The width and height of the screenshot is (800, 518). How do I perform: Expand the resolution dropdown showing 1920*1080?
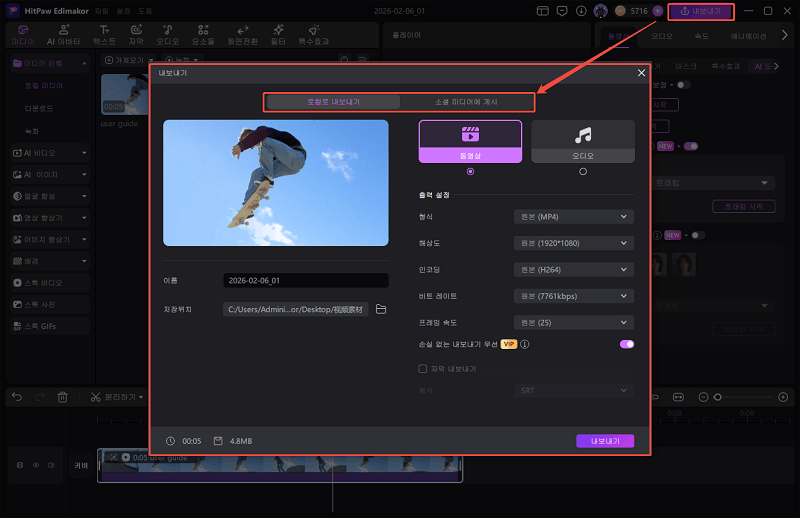(573, 243)
